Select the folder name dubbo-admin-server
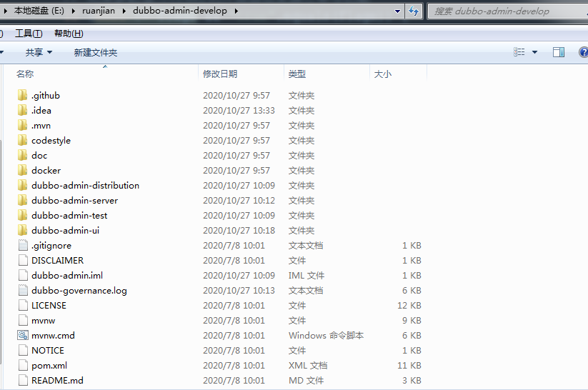 (74, 200)
